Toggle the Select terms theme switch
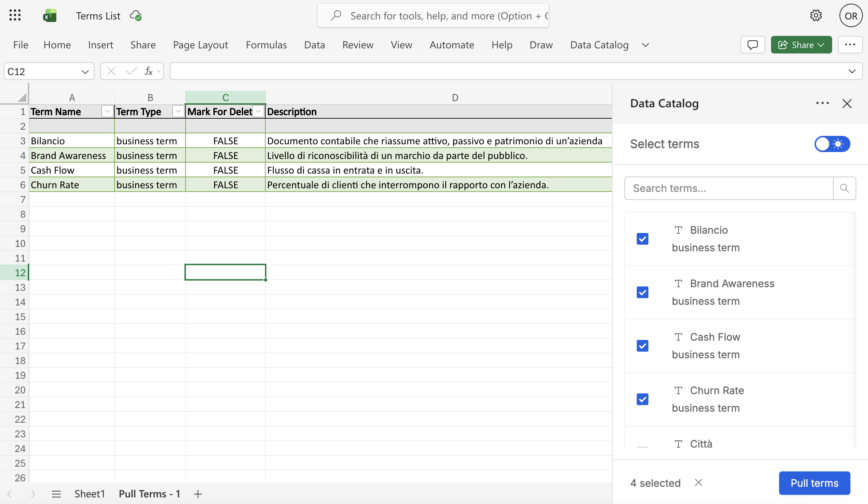This screenshot has height=504, width=868. 832,144
